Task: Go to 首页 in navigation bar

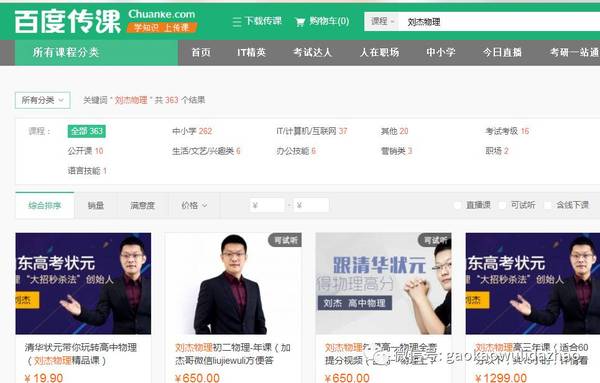Action: [201, 52]
